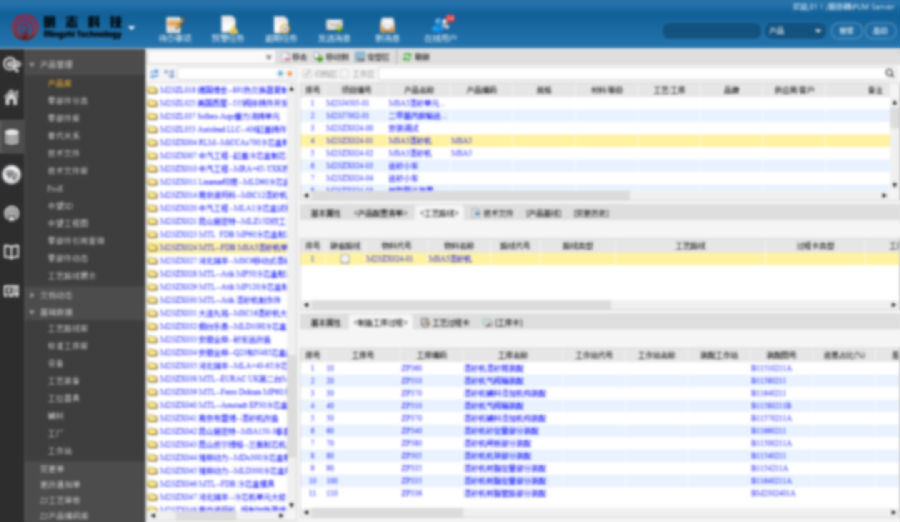The width and height of the screenshot is (900, 522).
Task: Open dropdown arrow beside company logo
Action: [x=132, y=28]
